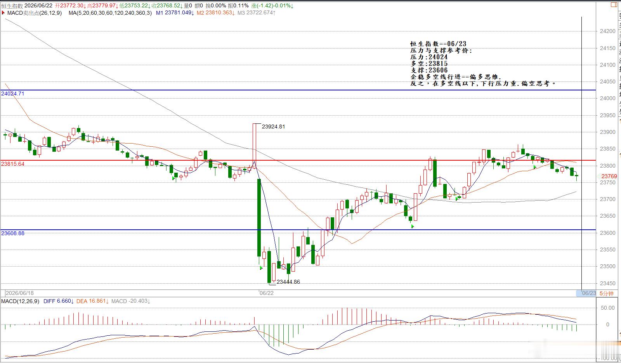Click the 23444.86 low price annotation
Viewport: 621px width, 364px height.
pos(288,282)
